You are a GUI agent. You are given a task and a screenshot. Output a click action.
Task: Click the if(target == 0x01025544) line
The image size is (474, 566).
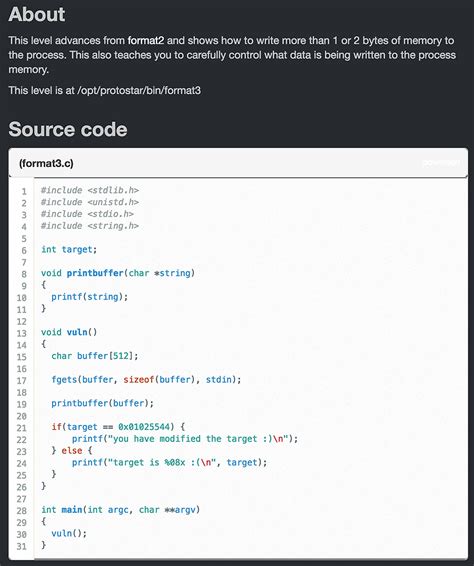118,427
